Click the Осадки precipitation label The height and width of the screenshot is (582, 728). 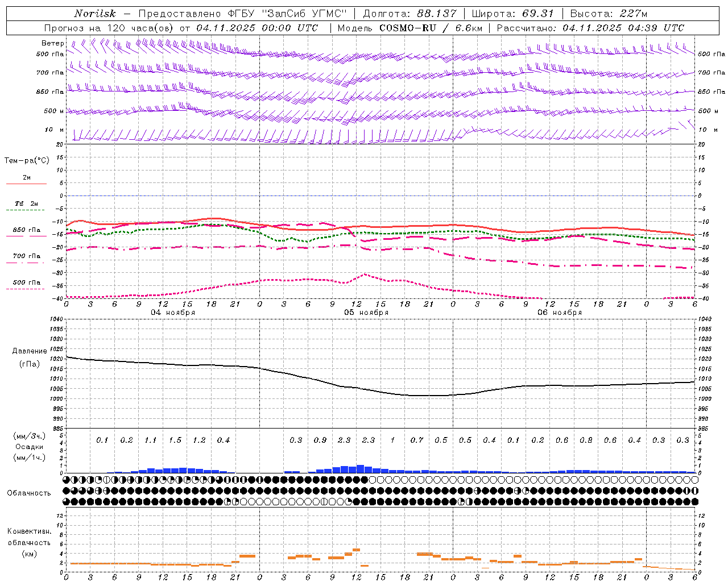(30, 447)
